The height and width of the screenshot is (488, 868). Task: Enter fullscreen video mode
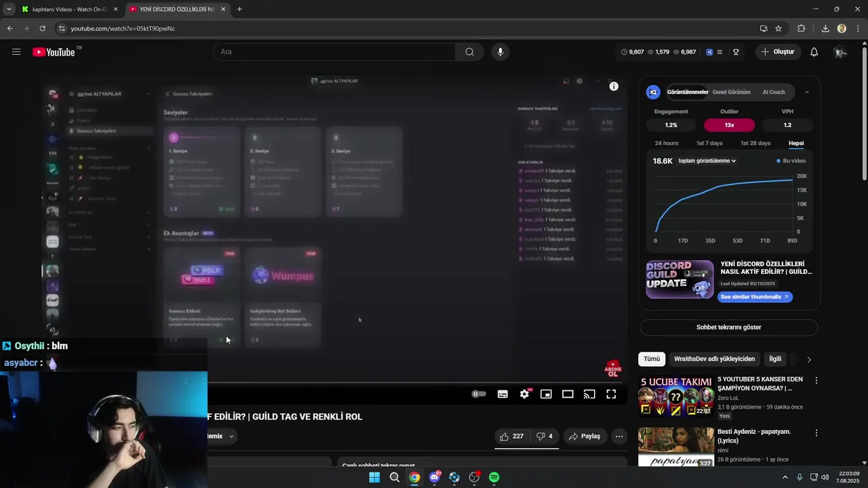coord(611,394)
